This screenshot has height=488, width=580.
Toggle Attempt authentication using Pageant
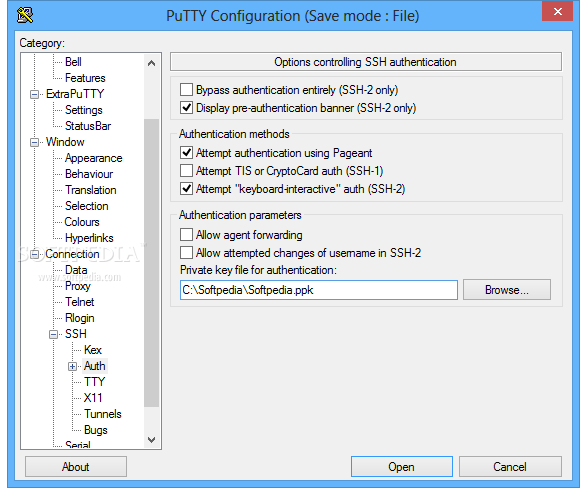186,152
